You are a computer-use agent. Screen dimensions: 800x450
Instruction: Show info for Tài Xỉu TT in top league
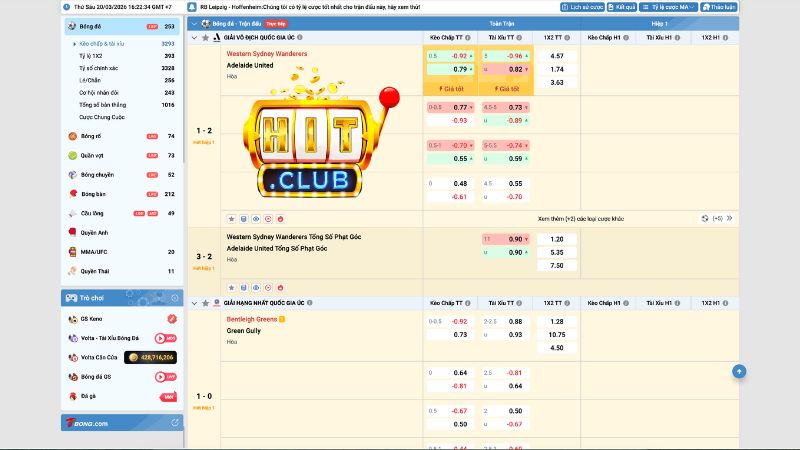[x=519, y=38]
